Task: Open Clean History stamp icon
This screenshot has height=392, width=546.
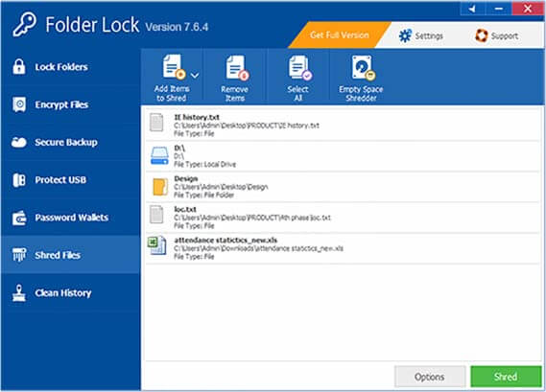Action: [x=19, y=293]
